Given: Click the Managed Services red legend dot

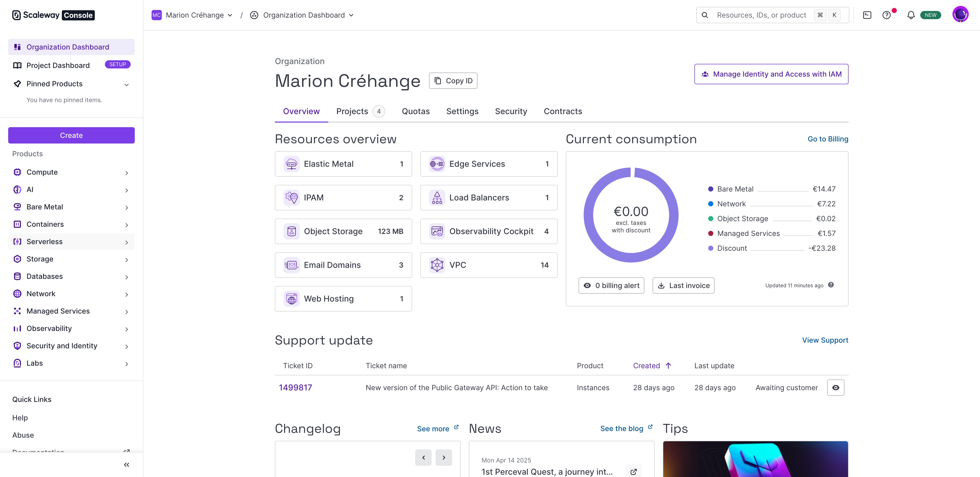Looking at the screenshot, I should pos(710,233).
